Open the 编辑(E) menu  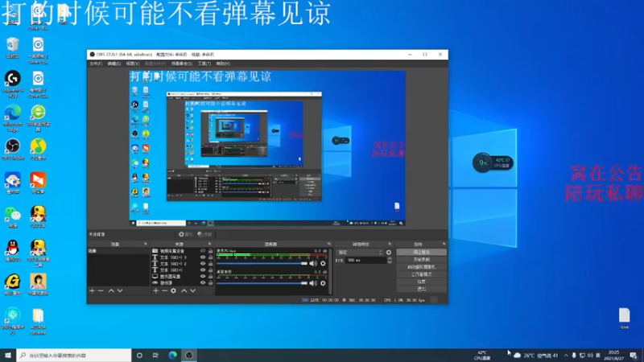tap(114, 64)
